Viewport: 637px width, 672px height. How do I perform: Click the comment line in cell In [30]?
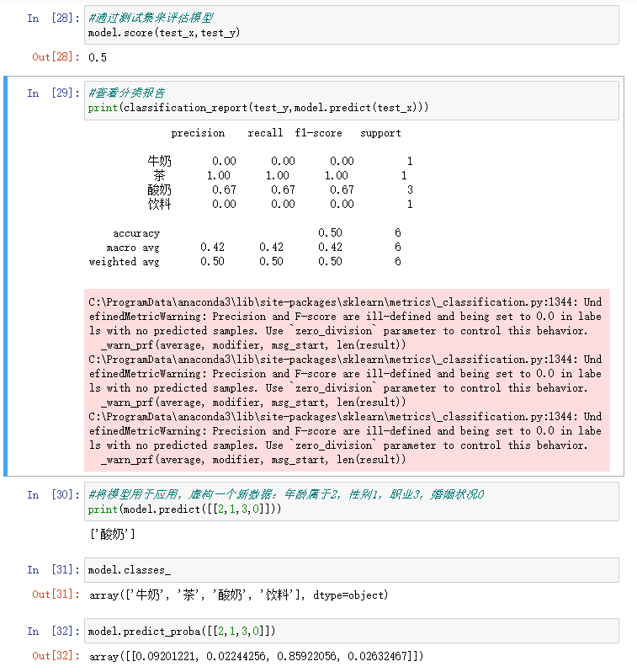286,494
